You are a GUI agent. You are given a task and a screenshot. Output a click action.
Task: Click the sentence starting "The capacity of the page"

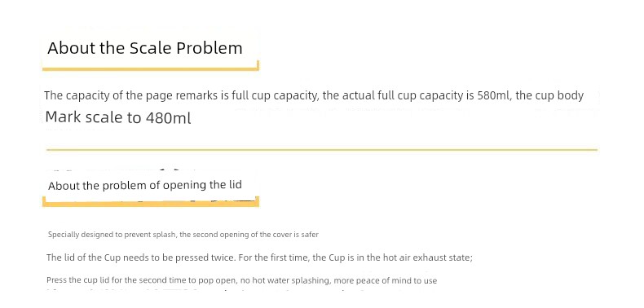314,95
